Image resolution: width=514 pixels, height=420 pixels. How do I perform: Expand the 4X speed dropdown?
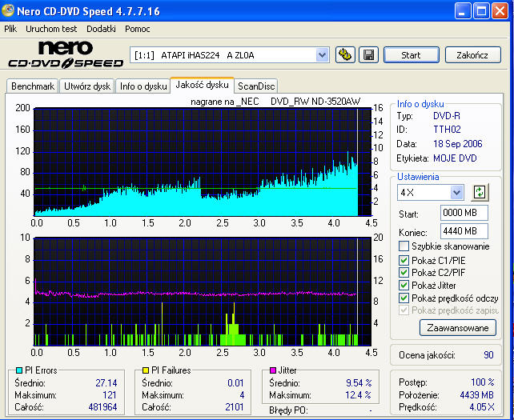pyautogui.click(x=456, y=193)
